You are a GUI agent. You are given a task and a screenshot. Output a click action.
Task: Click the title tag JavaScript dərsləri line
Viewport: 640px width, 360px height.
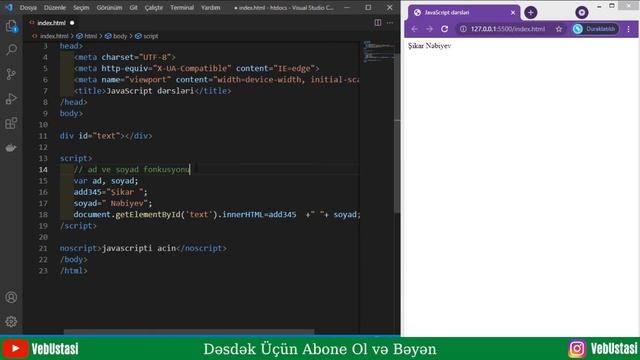click(x=152, y=91)
